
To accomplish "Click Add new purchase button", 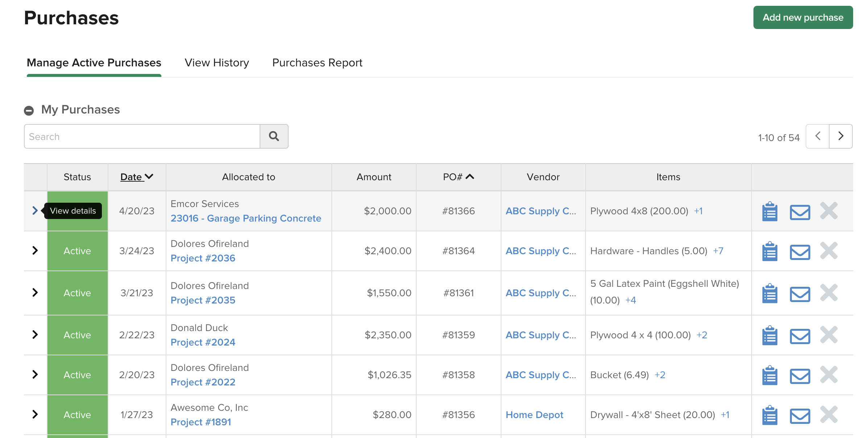I will tap(803, 17).
